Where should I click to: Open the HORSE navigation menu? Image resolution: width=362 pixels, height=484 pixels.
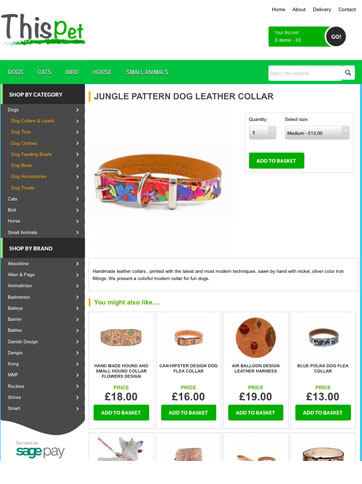click(x=102, y=72)
